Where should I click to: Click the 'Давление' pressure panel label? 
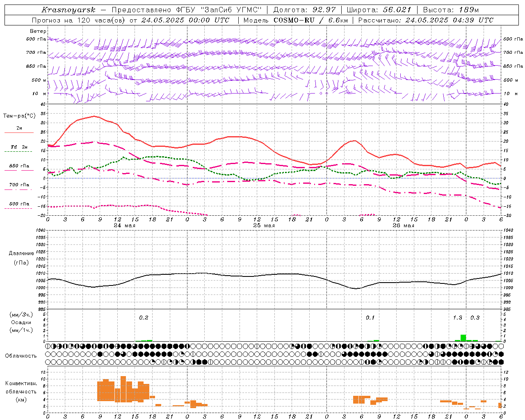(x=21, y=253)
